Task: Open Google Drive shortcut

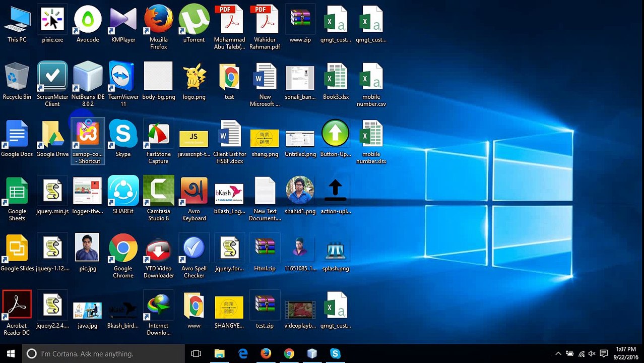Action: (52, 139)
